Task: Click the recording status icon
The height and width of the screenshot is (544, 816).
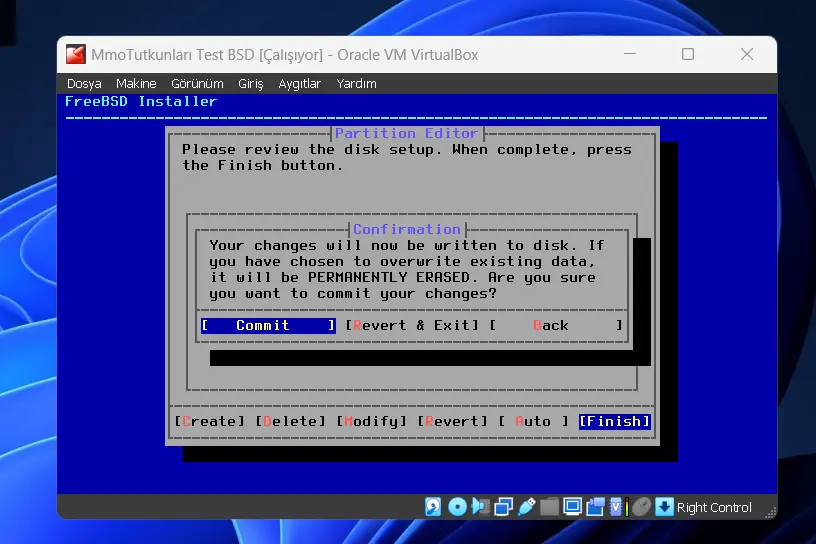Action: point(595,507)
